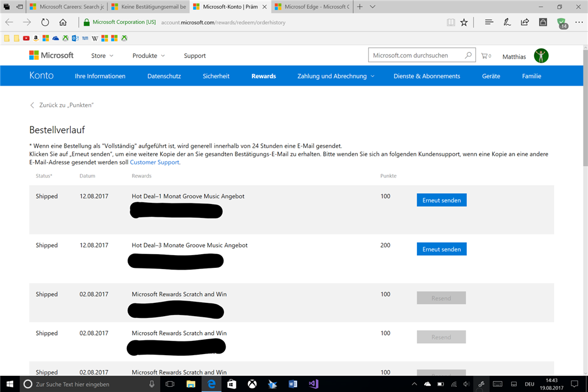Open the shopping cart icon
This screenshot has height=392, width=588.
click(486, 56)
